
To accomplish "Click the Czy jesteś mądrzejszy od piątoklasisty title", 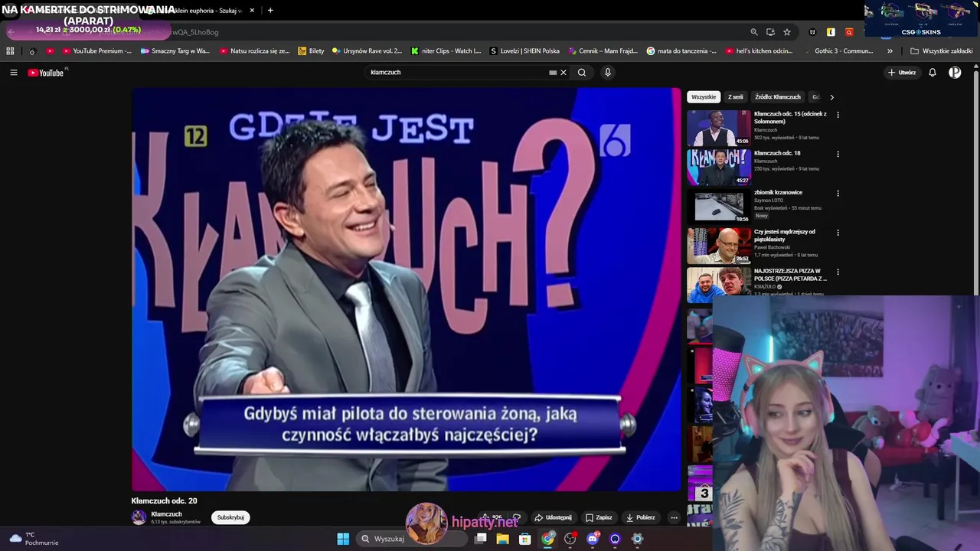I will pyautogui.click(x=785, y=235).
